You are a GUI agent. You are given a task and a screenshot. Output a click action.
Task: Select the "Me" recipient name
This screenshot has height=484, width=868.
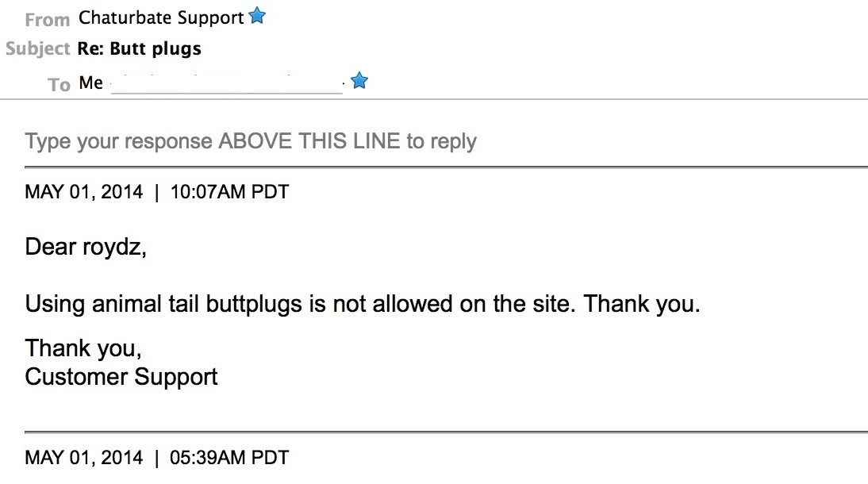tap(91, 83)
